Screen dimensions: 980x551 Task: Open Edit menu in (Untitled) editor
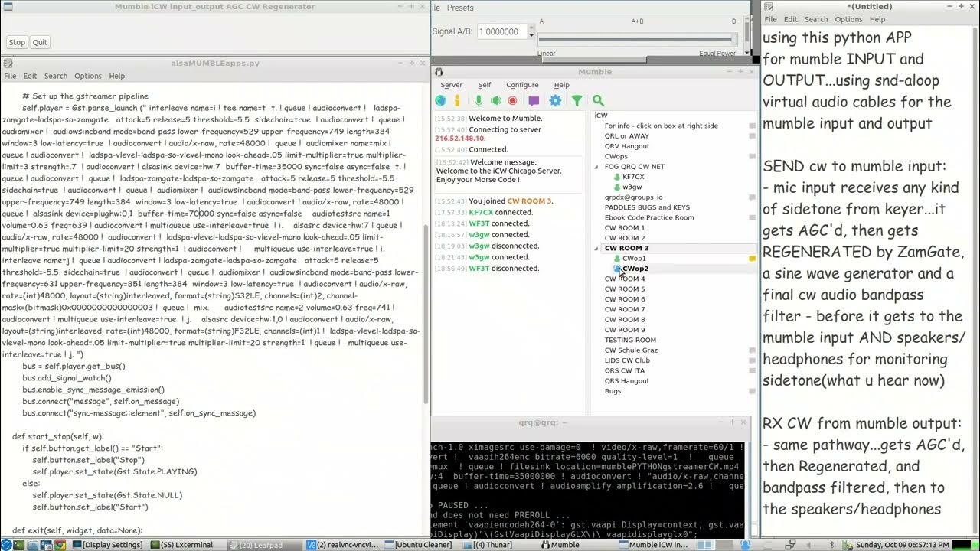790,19
